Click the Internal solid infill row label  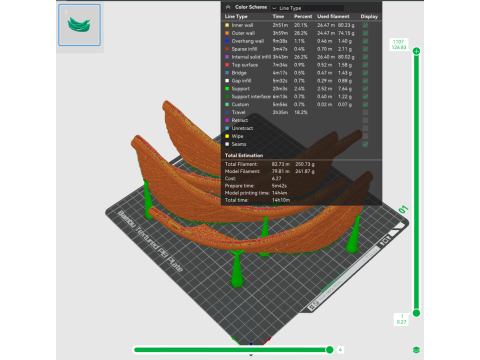point(251,57)
